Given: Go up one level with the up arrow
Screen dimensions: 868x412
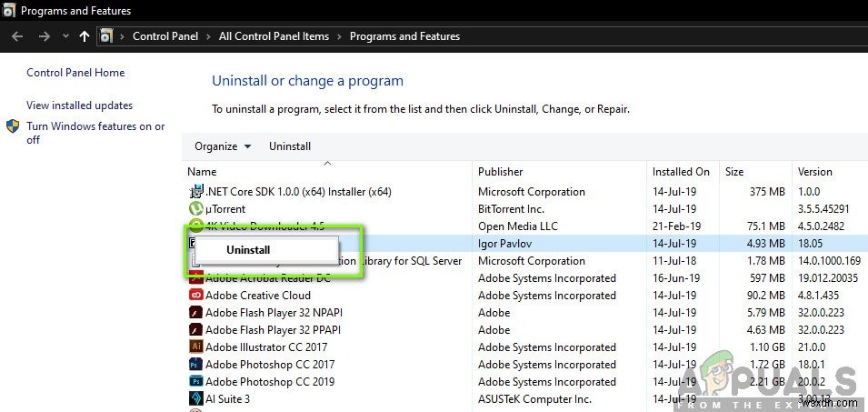Looking at the screenshot, I should coord(85,36).
